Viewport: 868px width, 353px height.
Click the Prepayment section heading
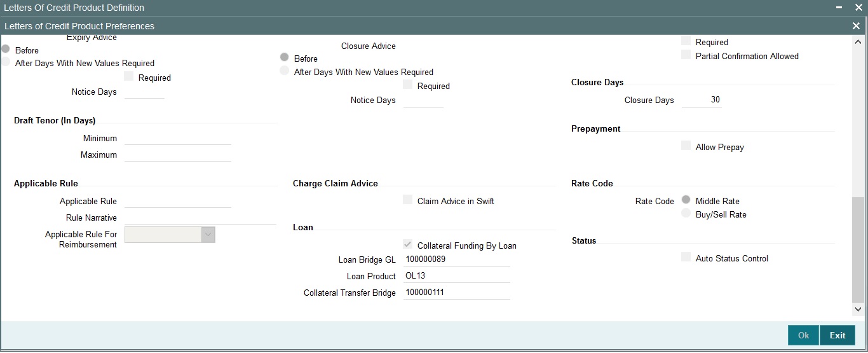[596, 128]
